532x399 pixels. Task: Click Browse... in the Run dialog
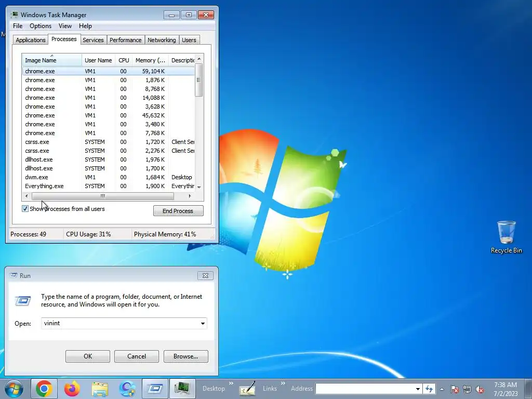(185, 356)
